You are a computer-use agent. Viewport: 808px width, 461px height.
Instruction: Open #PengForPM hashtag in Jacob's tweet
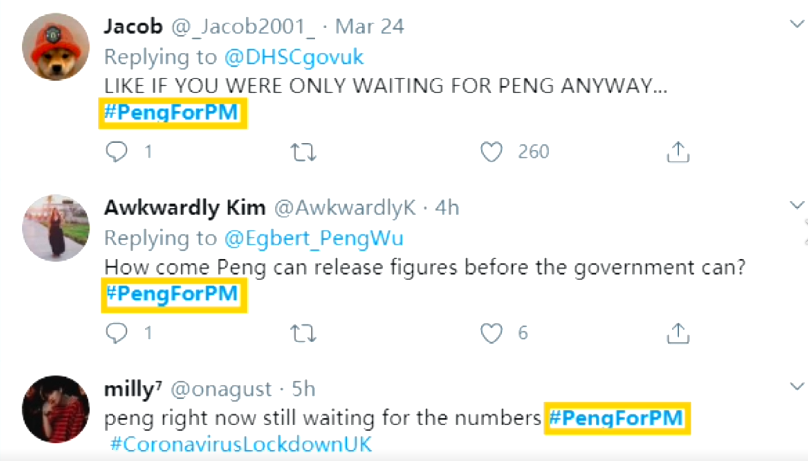(x=172, y=112)
